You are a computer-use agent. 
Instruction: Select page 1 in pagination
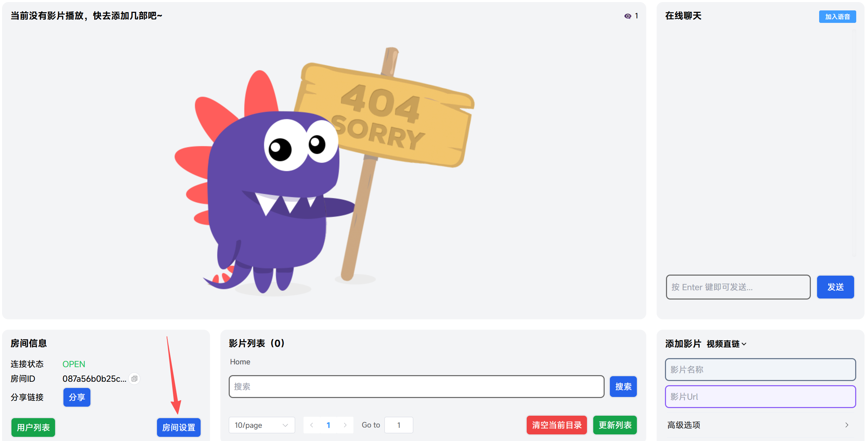pos(328,425)
